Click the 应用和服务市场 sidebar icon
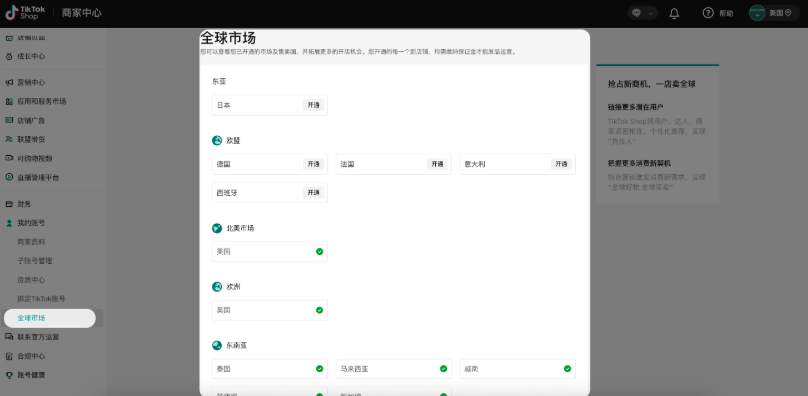This screenshot has width=808, height=396. pos(9,102)
